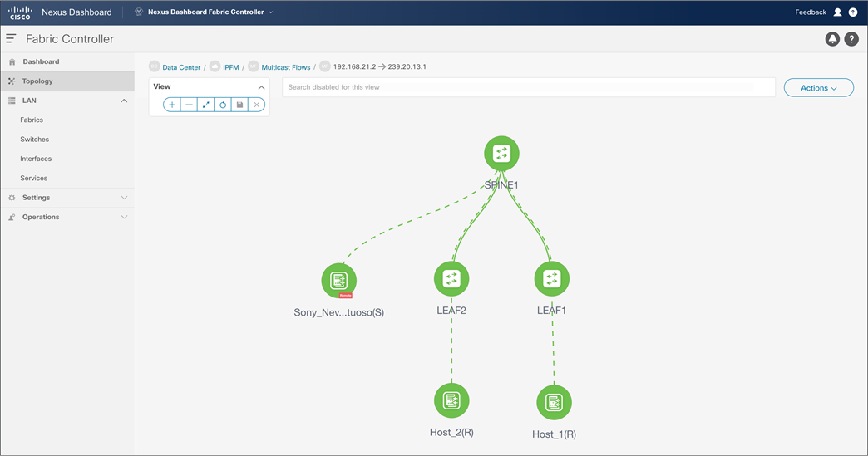Click the IPFM cloud breadcrumb icon
Viewport: 868px width, 456px height.
[x=215, y=66]
